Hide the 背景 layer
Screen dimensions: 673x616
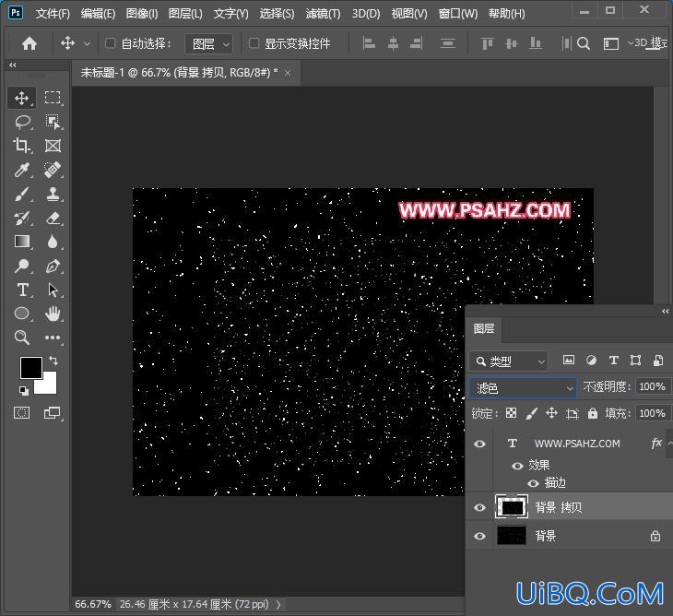(479, 536)
